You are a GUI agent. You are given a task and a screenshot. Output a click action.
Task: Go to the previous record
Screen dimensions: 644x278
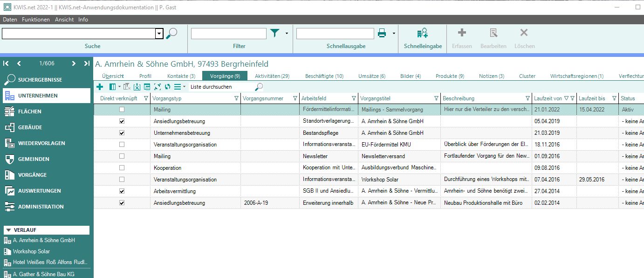click(x=19, y=63)
